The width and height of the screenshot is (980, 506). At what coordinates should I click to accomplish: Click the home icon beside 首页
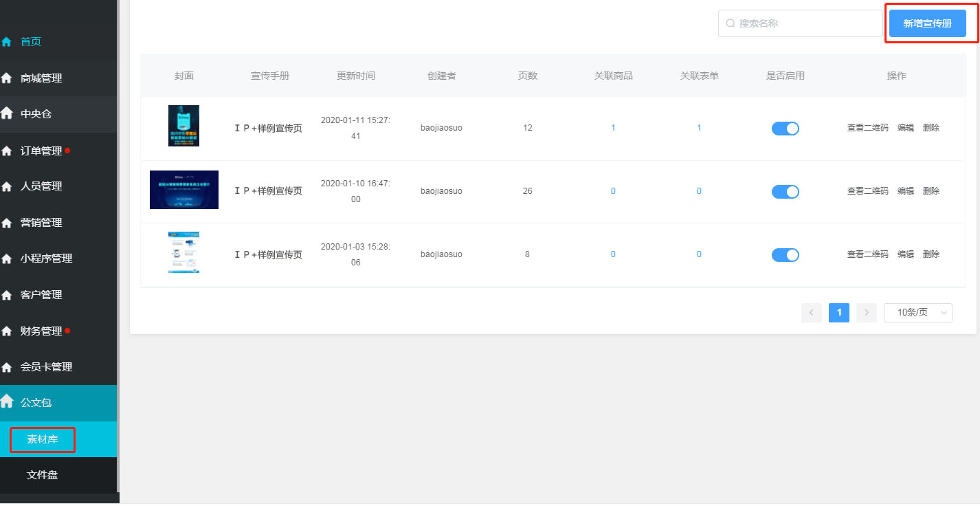6,42
